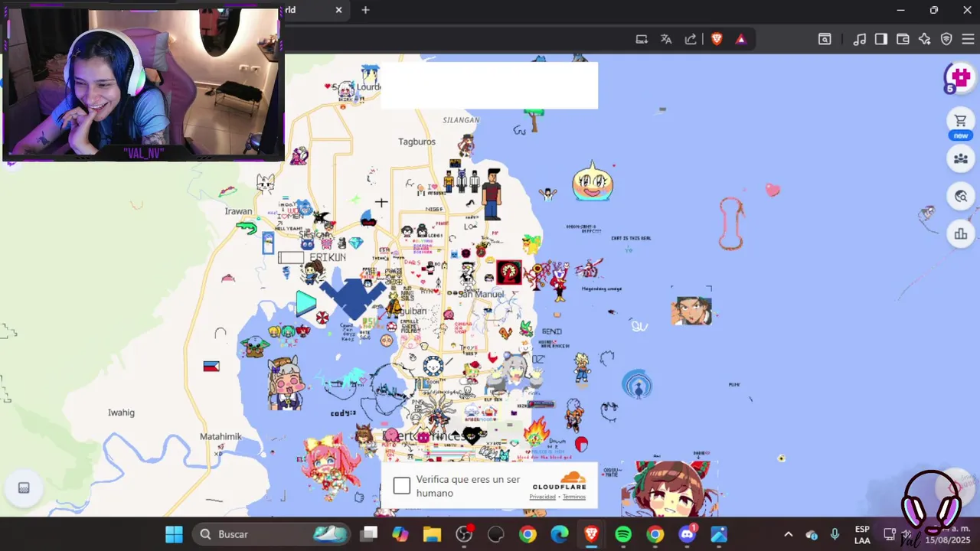Open the first Chrome icon in taskbar

coord(528,534)
